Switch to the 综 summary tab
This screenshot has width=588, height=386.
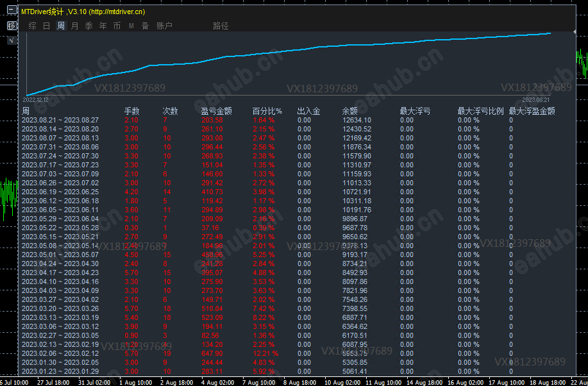[33, 26]
